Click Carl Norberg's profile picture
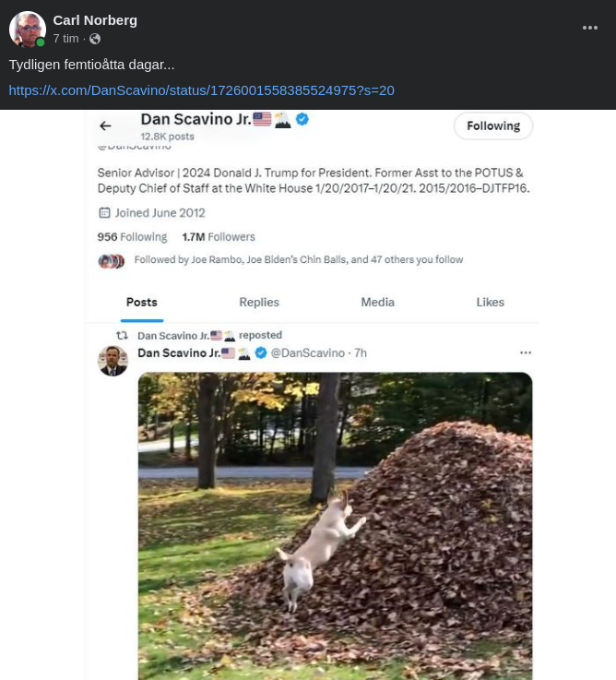 point(28,30)
